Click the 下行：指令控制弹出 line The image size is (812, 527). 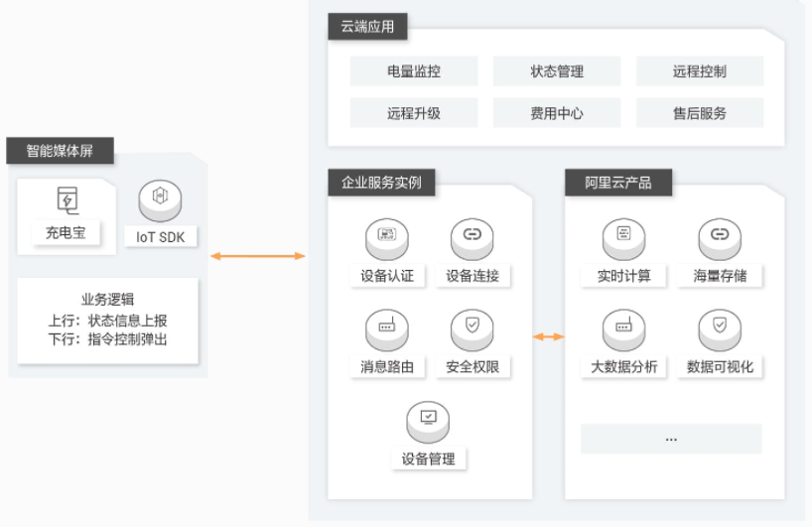click(x=108, y=339)
